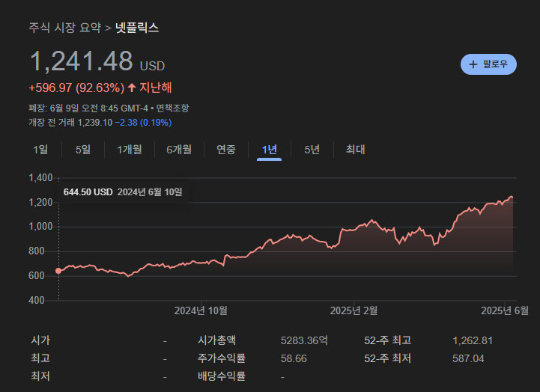
Task: Click the +596.97 (92.63%) change text
Action: [x=76, y=88]
